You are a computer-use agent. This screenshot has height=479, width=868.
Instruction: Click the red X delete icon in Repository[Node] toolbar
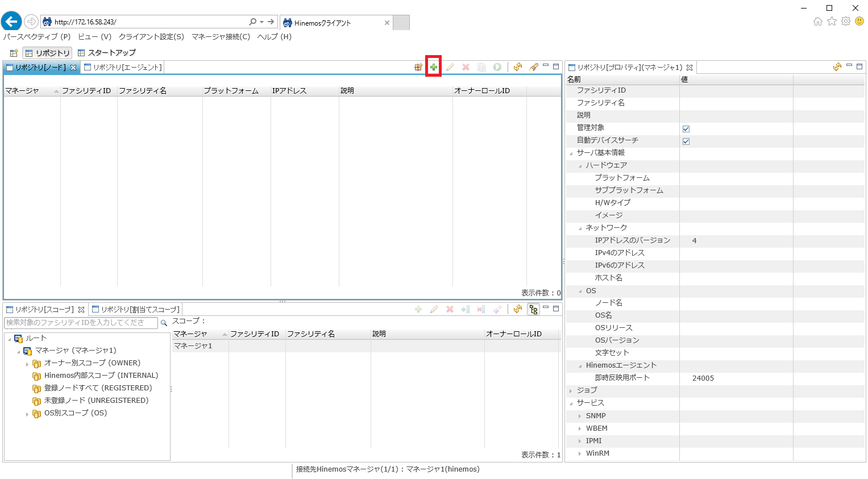[x=466, y=67]
